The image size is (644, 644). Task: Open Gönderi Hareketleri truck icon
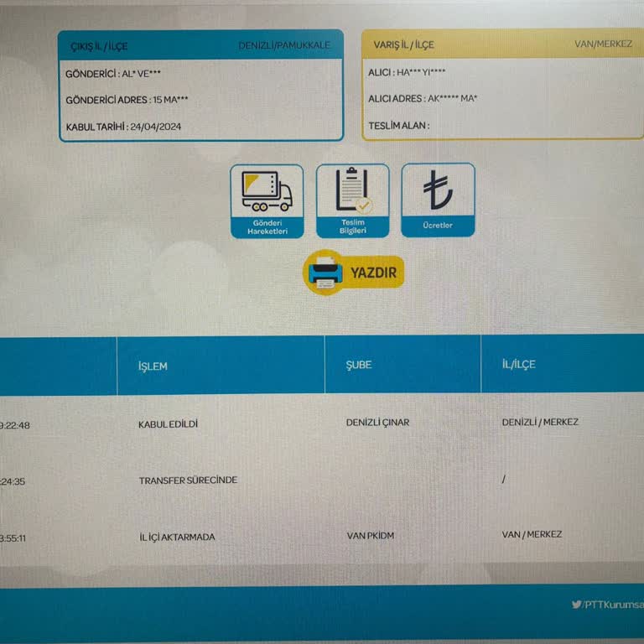pyautogui.click(x=267, y=201)
